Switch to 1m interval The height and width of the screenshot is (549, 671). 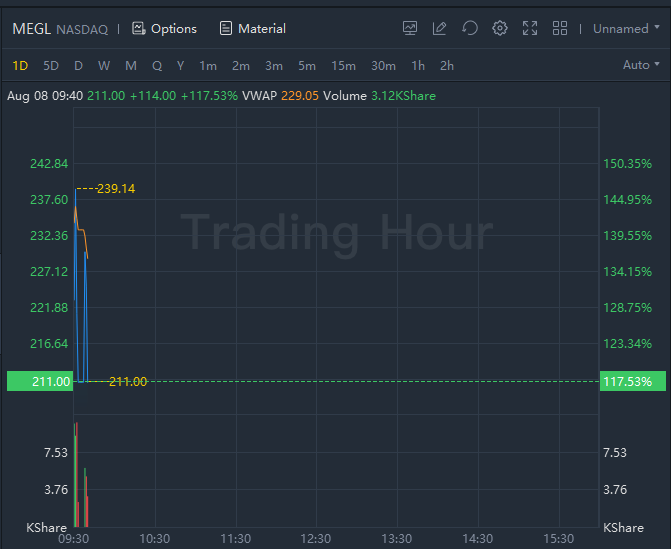[208, 65]
